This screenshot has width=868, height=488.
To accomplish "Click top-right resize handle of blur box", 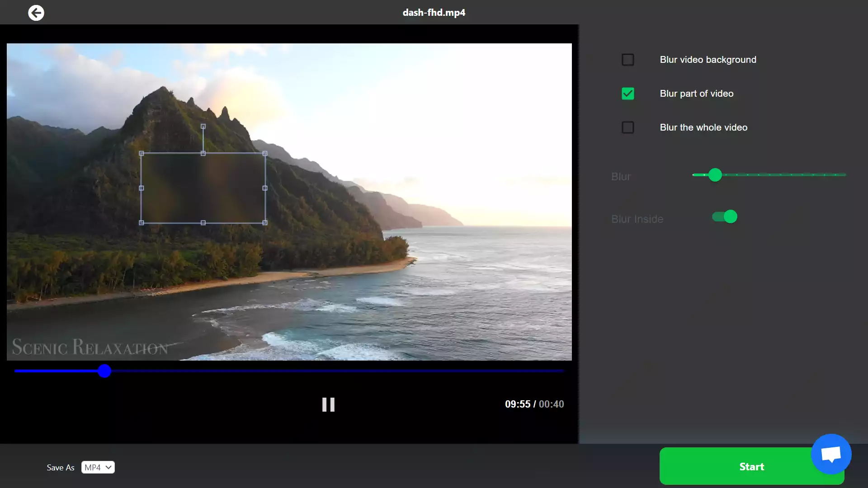I will click(265, 154).
